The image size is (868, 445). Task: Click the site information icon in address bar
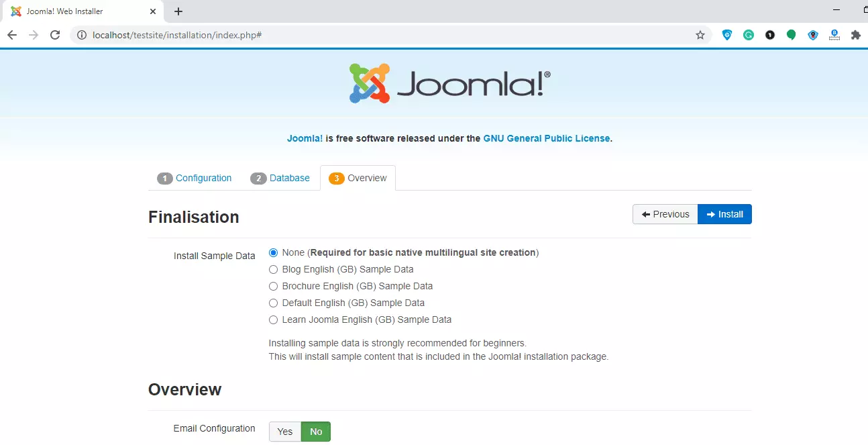coord(82,35)
